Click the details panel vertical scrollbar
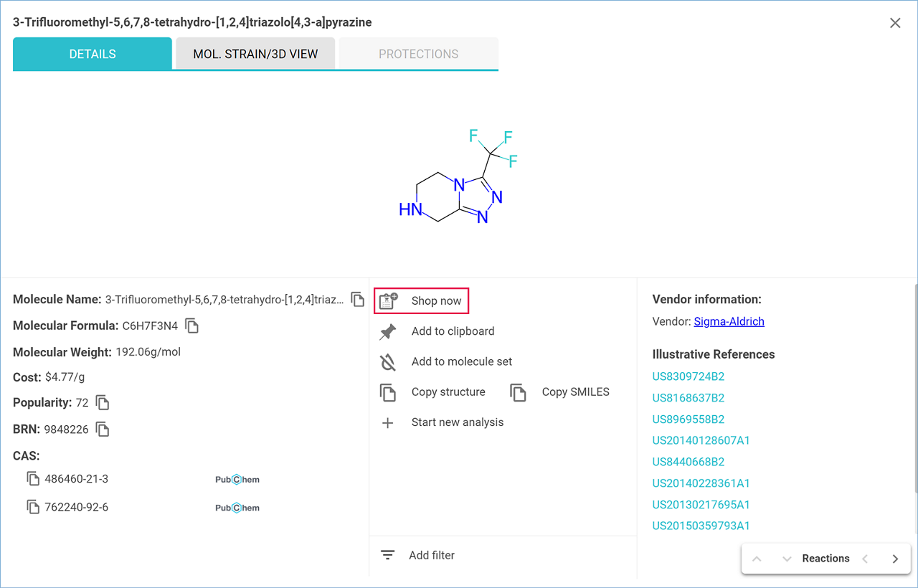Image resolution: width=918 pixels, height=588 pixels. [x=915, y=387]
